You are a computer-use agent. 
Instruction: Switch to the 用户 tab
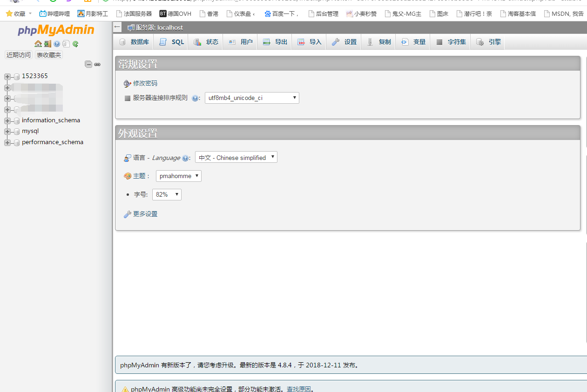pyautogui.click(x=240, y=42)
